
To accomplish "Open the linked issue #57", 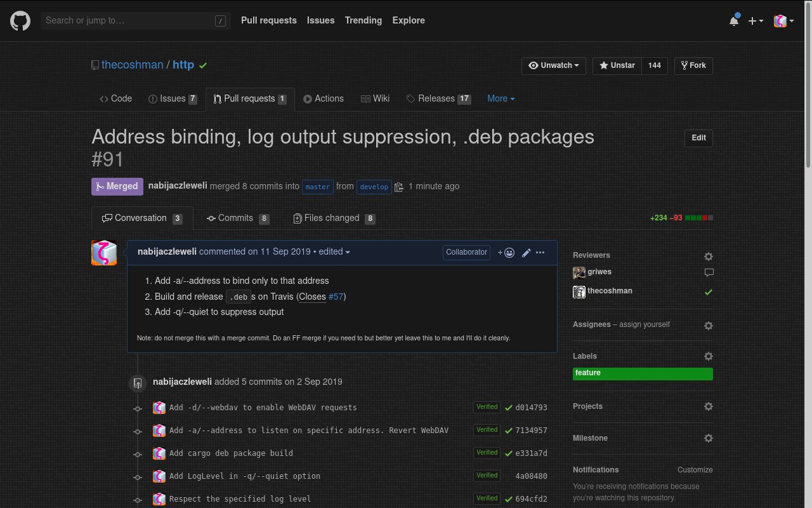I will (336, 297).
